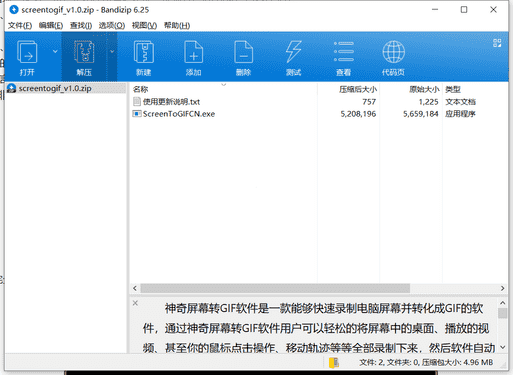Click the View (查看) list icon

pyautogui.click(x=344, y=52)
